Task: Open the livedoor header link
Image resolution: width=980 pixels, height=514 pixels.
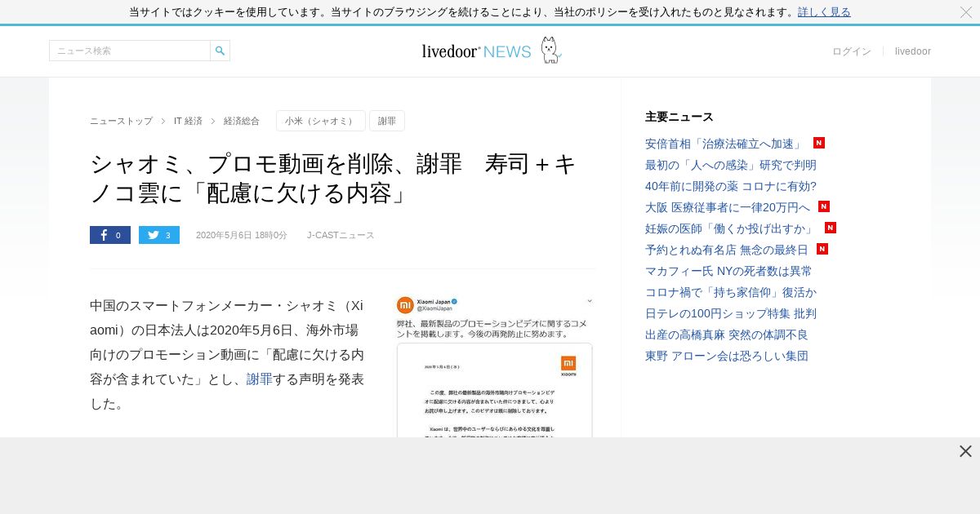Action: pos(913,51)
